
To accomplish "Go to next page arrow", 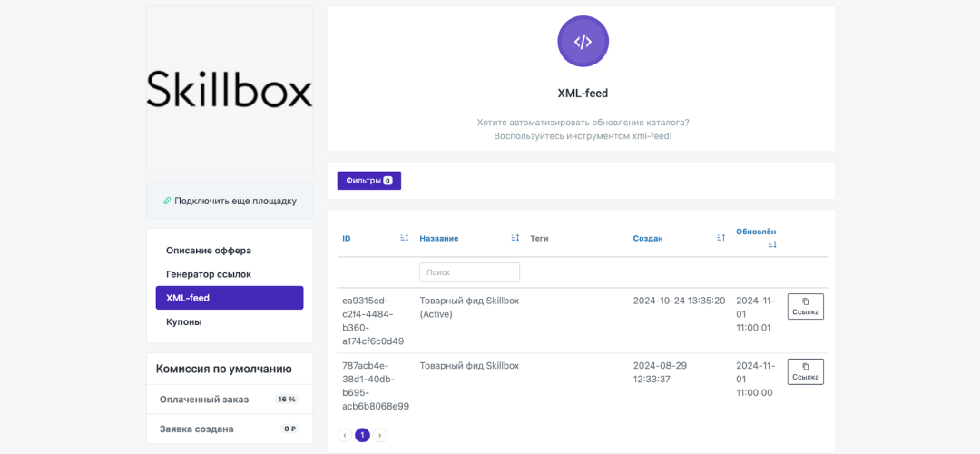I will (x=380, y=435).
